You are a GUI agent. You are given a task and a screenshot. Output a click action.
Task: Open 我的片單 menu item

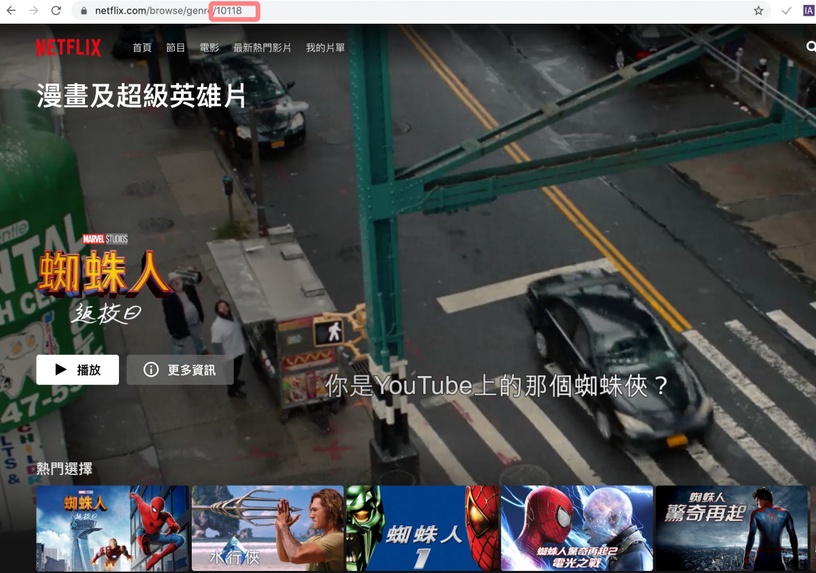pyautogui.click(x=325, y=48)
